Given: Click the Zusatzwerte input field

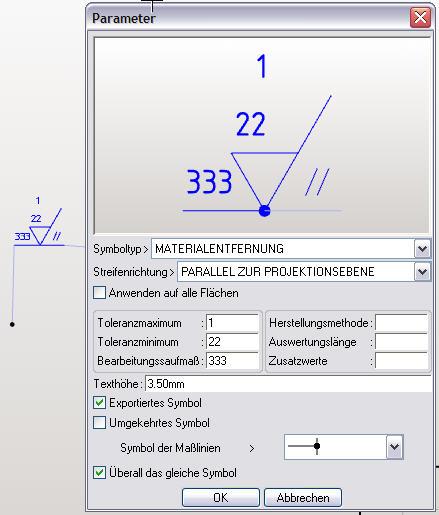Looking at the screenshot, I should coord(401,361).
